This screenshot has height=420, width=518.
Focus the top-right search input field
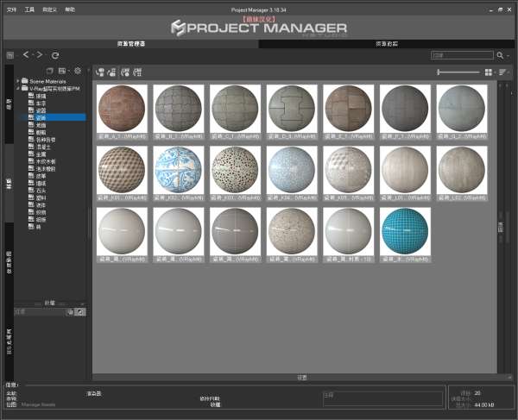click(462, 55)
